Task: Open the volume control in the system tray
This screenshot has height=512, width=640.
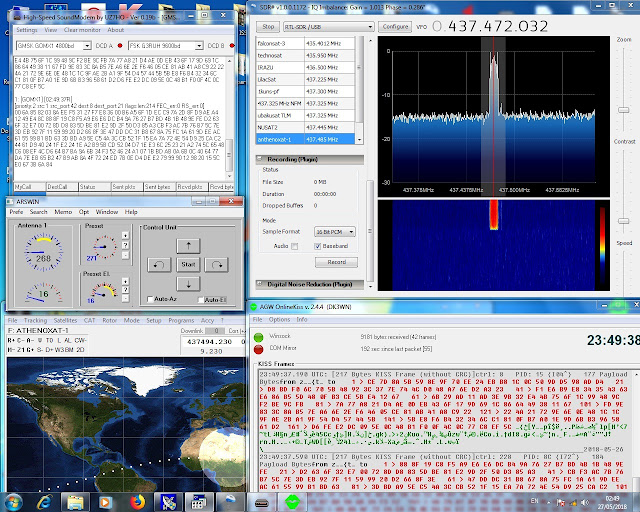Action: click(x=585, y=503)
